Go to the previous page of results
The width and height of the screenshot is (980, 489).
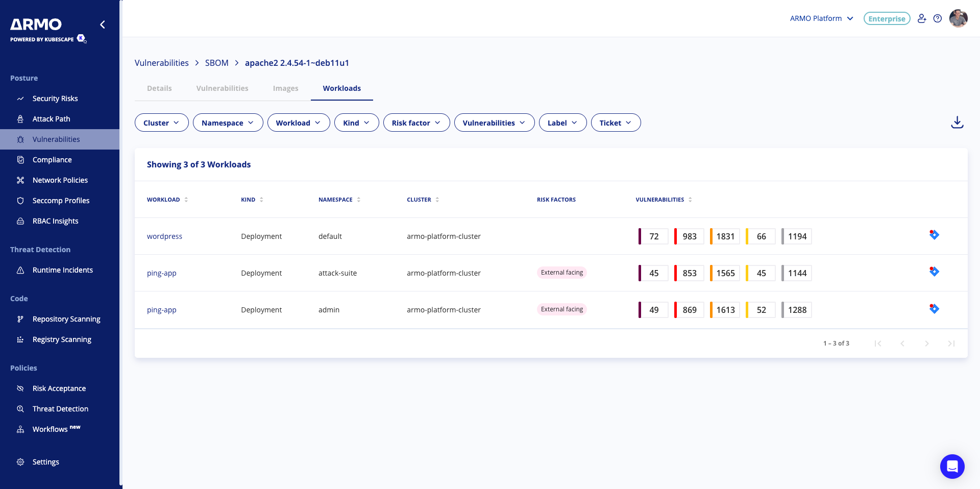pyautogui.click(x=902, y=344)
